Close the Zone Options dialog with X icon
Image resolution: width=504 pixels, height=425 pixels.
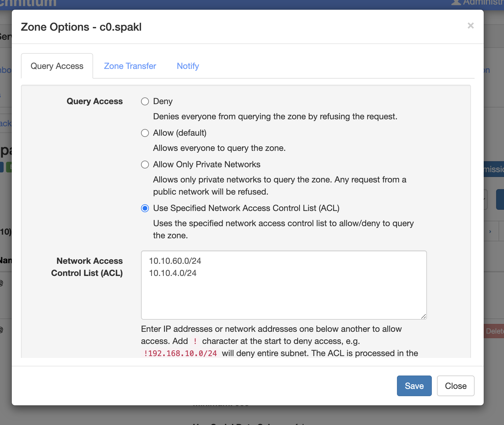[470, 26]
